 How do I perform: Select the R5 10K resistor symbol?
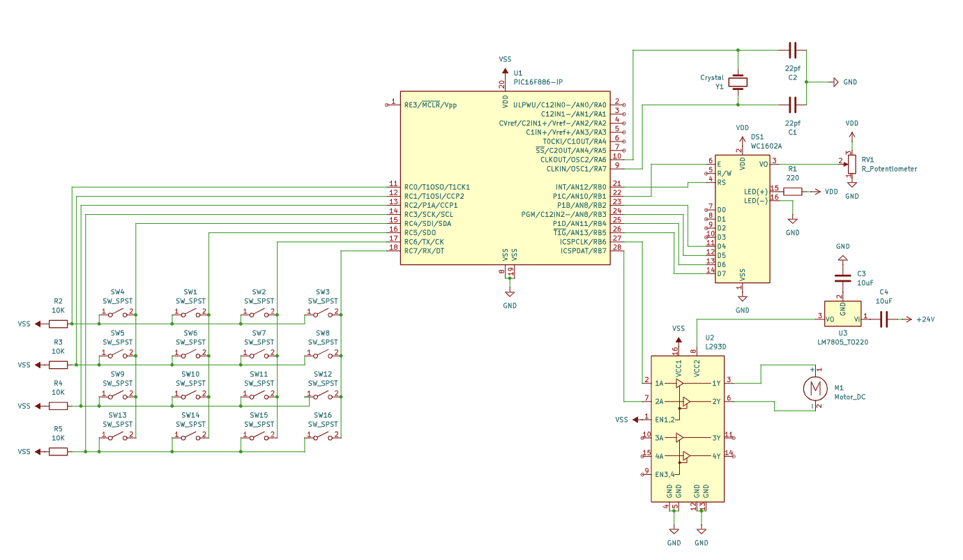tap(58, 451)
